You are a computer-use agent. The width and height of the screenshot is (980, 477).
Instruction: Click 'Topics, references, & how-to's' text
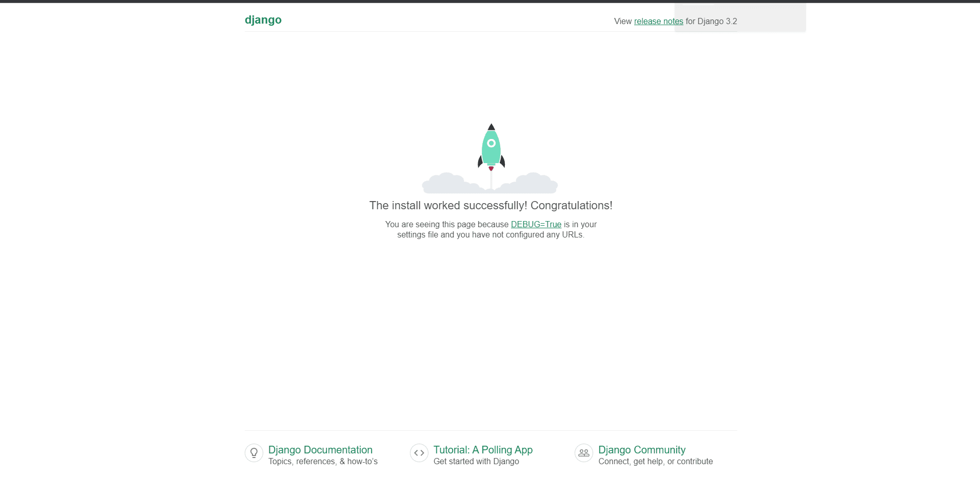[x=323, y=462]
